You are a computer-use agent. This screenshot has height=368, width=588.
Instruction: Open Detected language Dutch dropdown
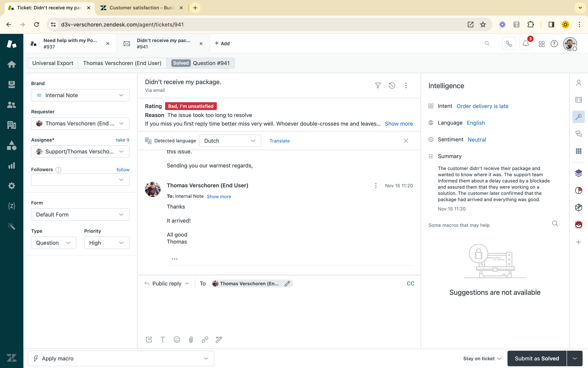[230, 141]
